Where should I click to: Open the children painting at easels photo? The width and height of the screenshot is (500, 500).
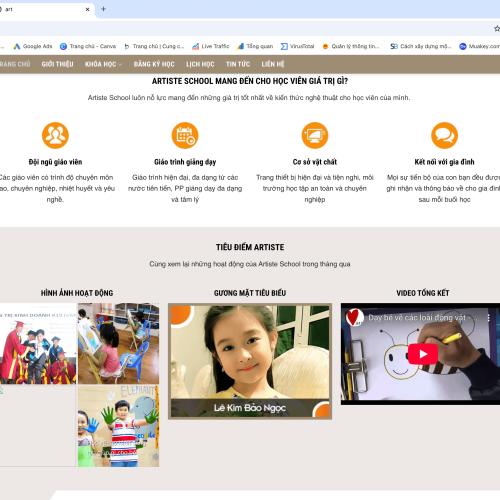point(118,344)
